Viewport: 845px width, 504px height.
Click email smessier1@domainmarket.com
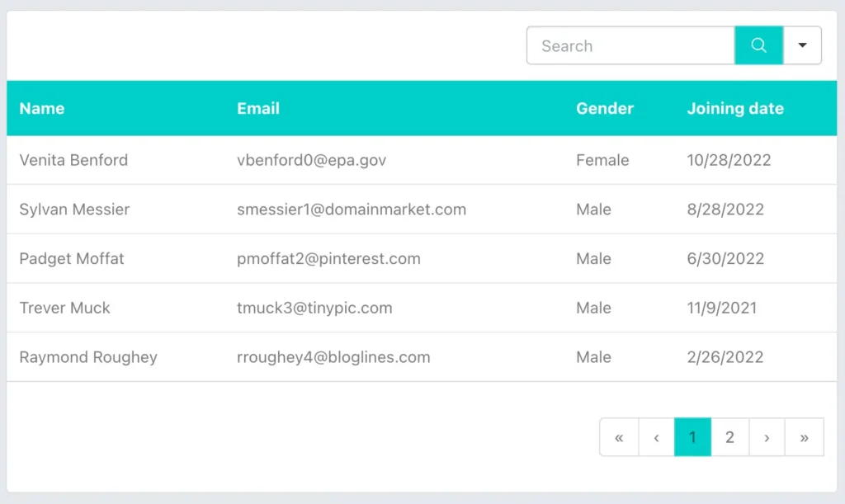point(352,210)
